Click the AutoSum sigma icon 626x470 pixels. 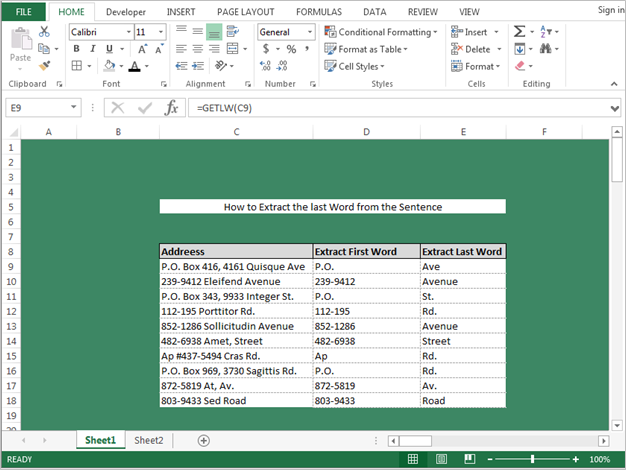pyautogui.click(x=519, y=31)
